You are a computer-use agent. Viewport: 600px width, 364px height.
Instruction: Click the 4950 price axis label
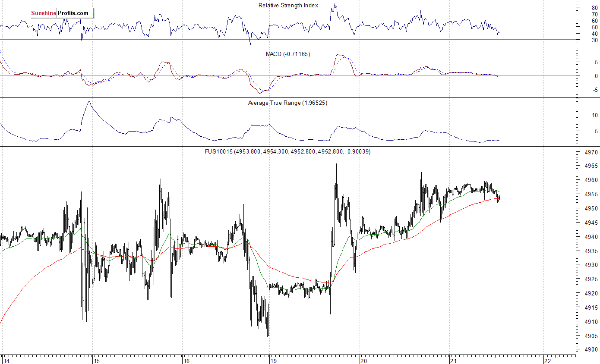592,209
